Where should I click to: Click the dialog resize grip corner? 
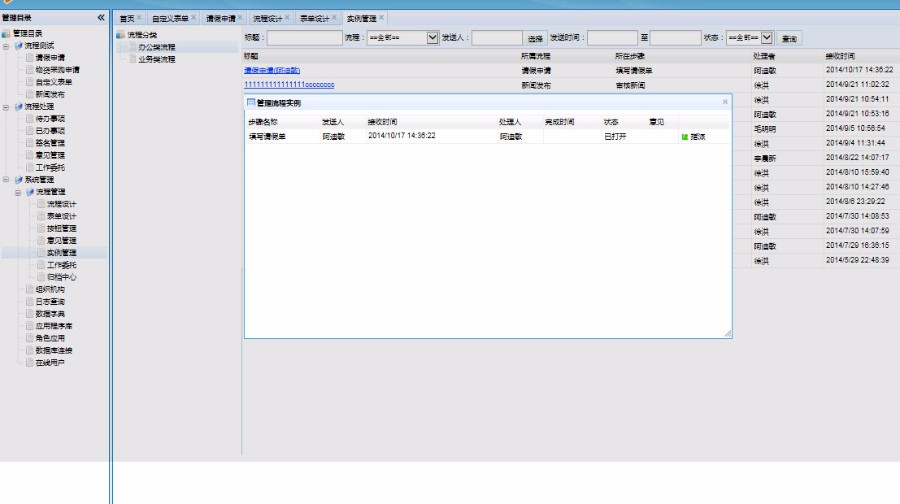(x=727, y=333)
